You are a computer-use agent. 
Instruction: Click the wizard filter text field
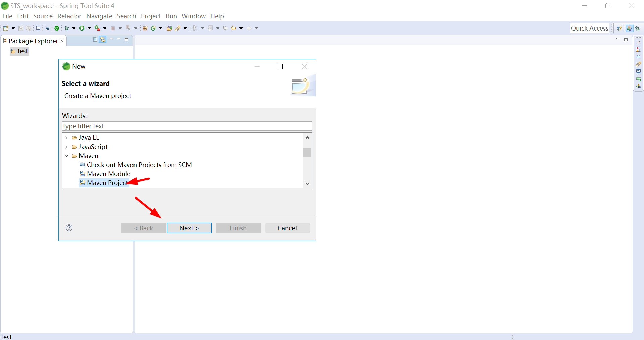[187, 126]
